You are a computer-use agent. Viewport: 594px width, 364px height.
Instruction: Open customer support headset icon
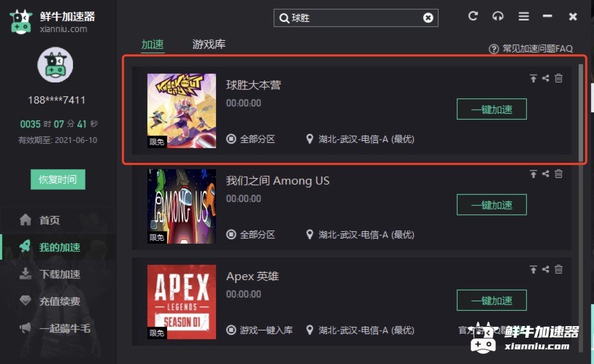pos(498,16)
